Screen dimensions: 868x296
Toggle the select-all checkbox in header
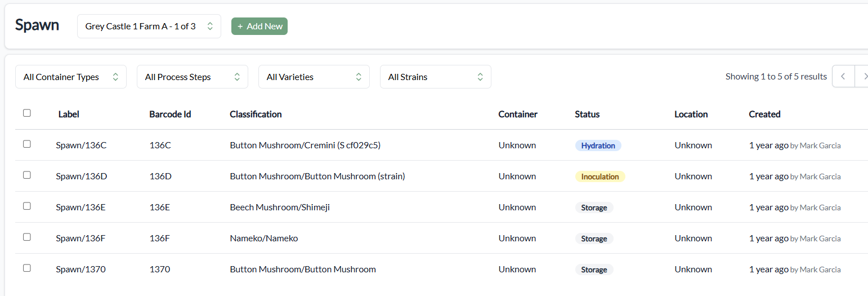pyautogui.click(x=27, y=113)
